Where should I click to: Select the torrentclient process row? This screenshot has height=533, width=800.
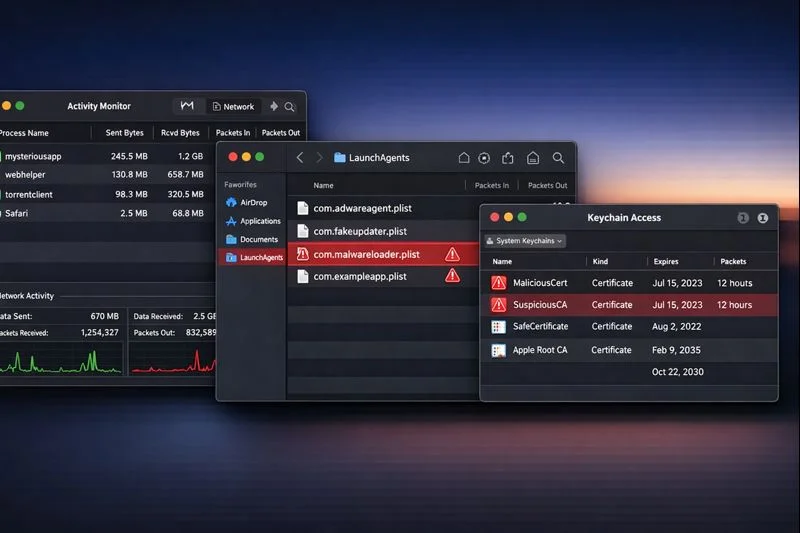click(x=107, y=194)
